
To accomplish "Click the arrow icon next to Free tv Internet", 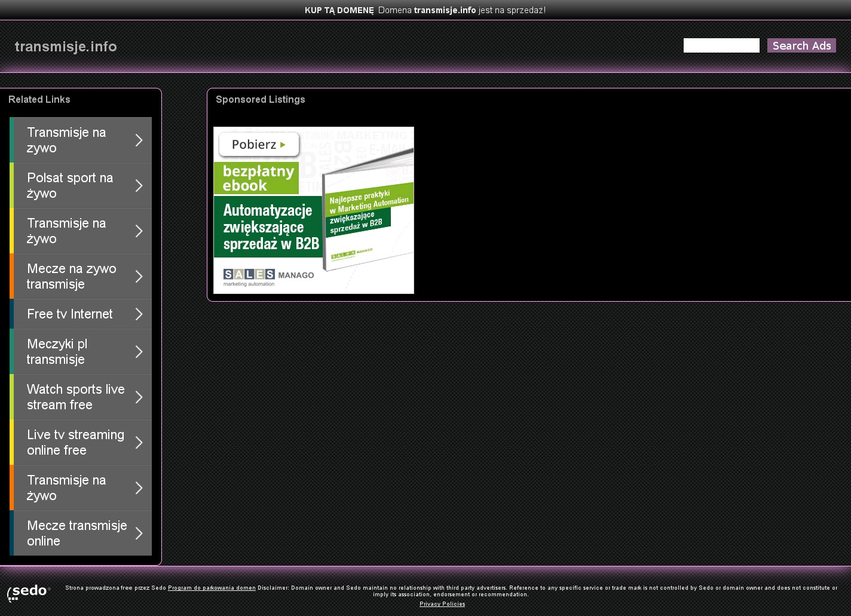I will click(139, 314).
